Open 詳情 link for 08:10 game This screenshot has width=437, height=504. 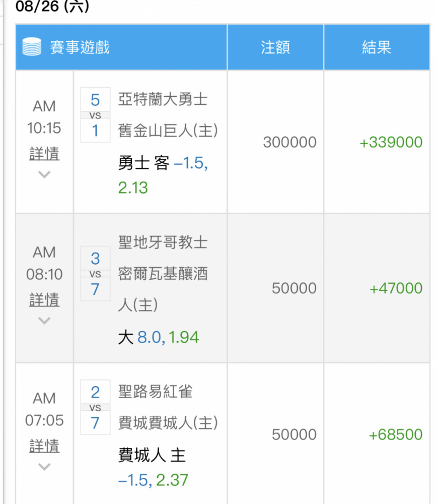[x=44, y=299]
